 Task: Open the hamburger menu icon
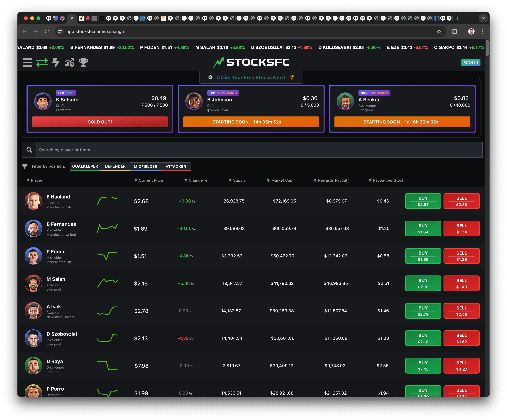27,63
